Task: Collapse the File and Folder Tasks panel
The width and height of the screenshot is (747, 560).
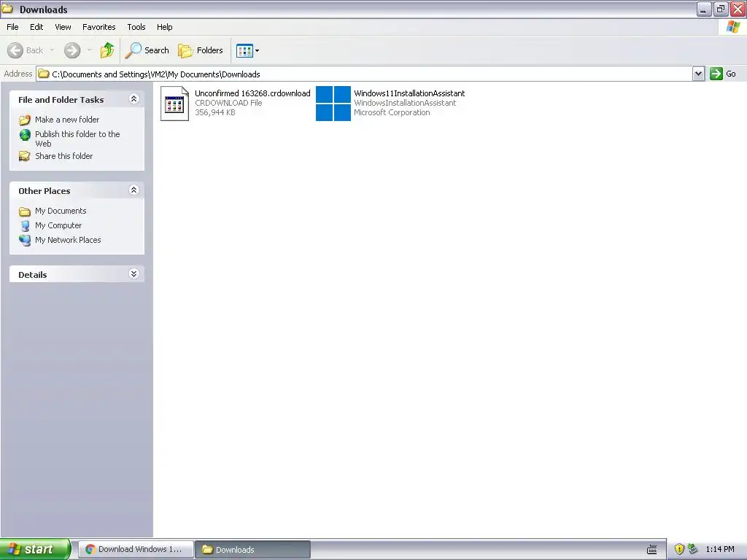Action: 134,99
